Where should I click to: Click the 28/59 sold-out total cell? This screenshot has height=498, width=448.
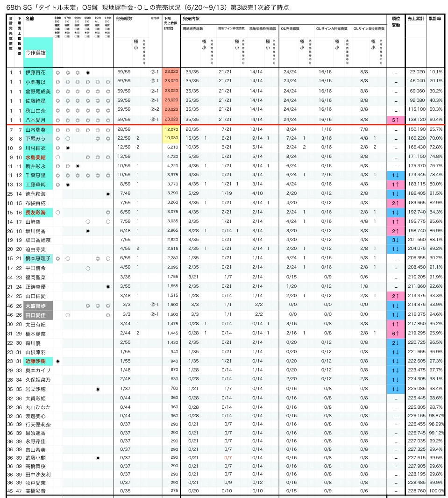124,129
